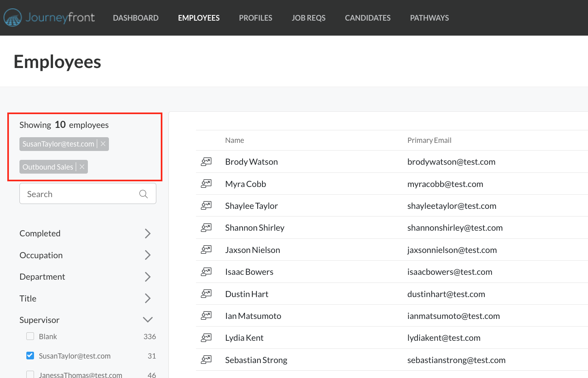Expand the Completed filter chevron
This screenshot has height=378, width=588.
[147, 234]
